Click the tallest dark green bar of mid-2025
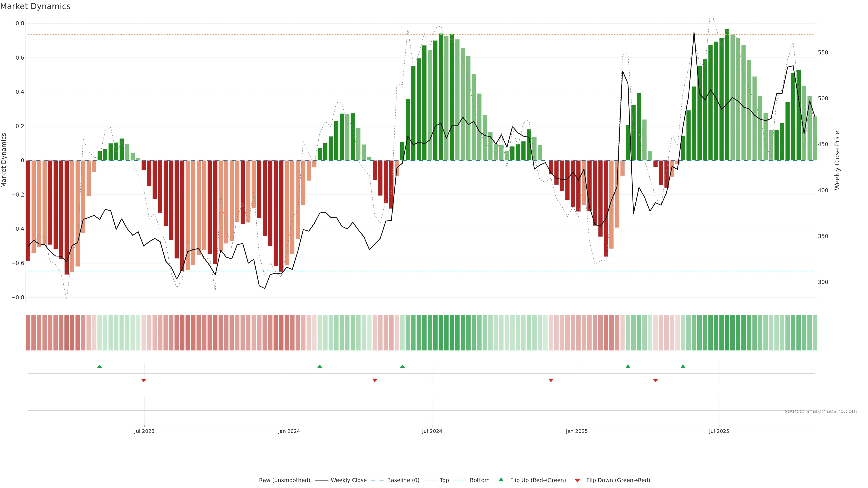 tap(727, 94)
